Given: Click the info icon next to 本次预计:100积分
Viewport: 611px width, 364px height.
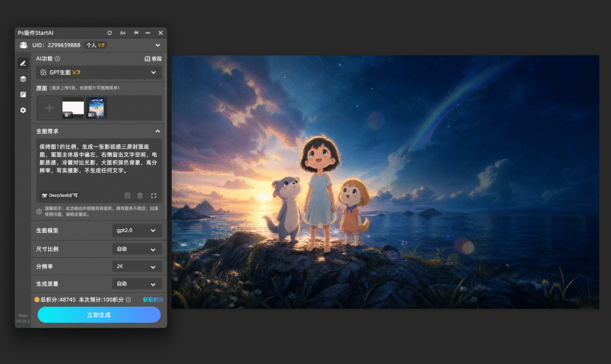Looking at the screenshot, I should [x=128, y=300].
